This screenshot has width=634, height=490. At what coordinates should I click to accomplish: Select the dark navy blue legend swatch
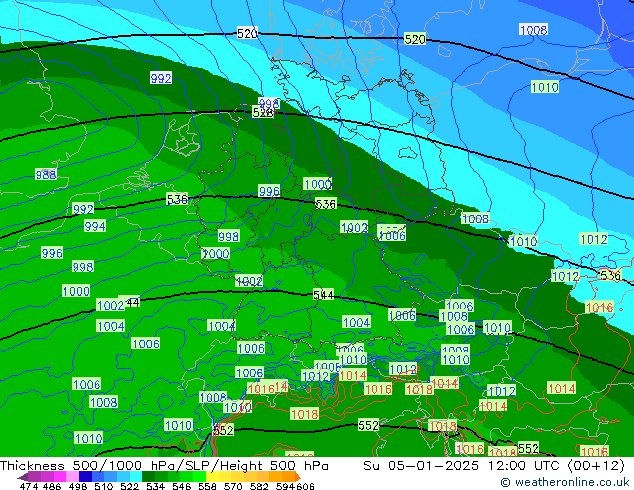(x=85, y=477)
